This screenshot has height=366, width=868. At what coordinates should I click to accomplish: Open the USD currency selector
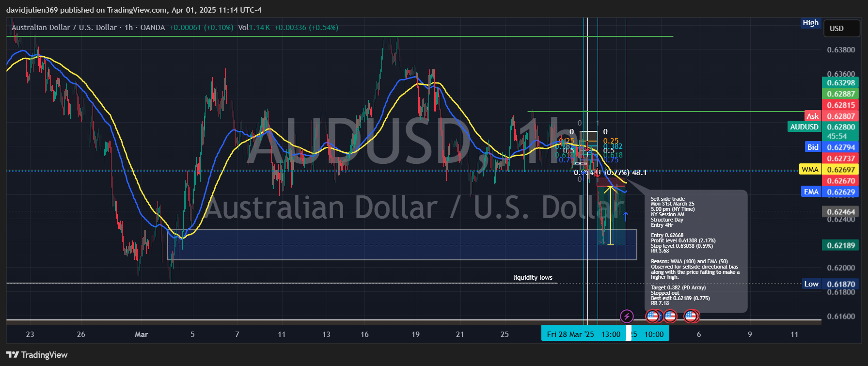(x=842, y=28)
